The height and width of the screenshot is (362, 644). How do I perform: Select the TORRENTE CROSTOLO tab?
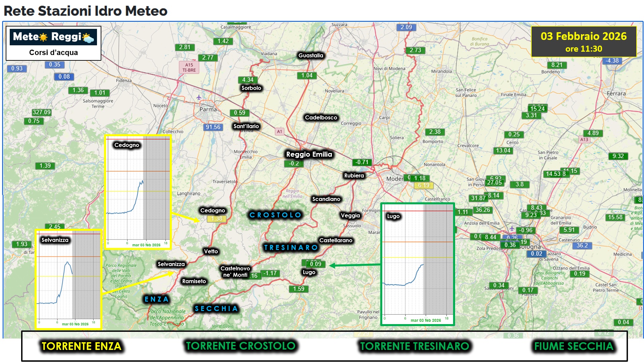click(x=241, y=346)
